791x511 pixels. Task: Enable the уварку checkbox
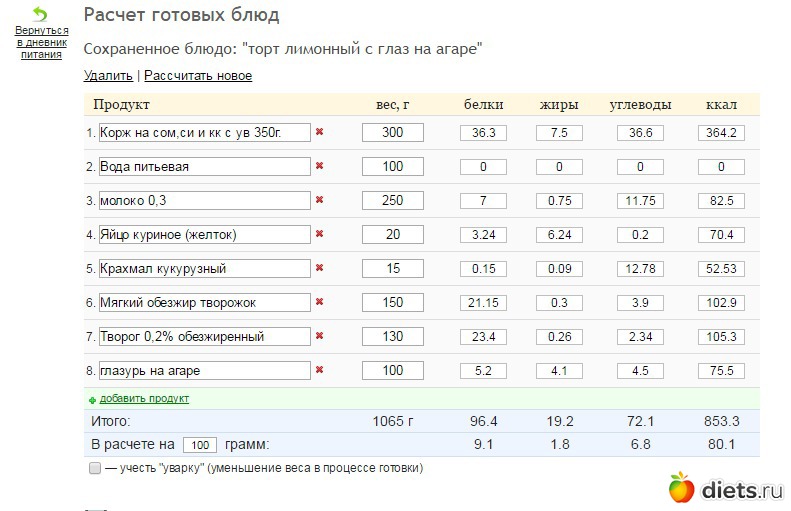pos(95,468)
